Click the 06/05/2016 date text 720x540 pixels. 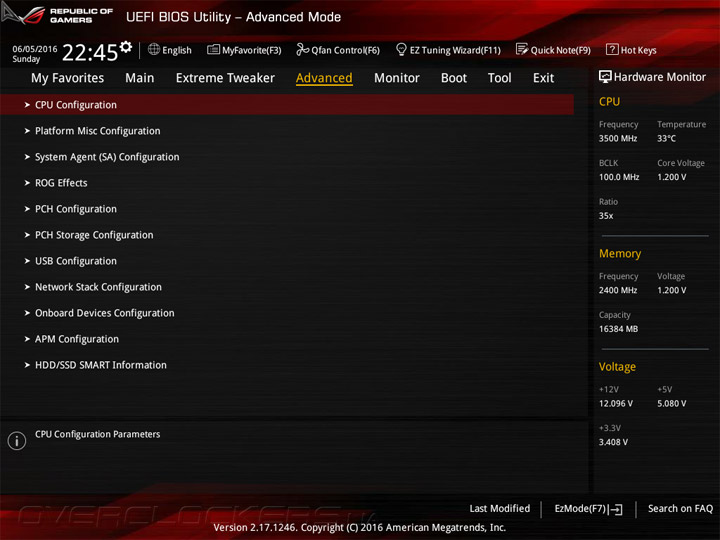pyautogui.click(x=35, y=49)
